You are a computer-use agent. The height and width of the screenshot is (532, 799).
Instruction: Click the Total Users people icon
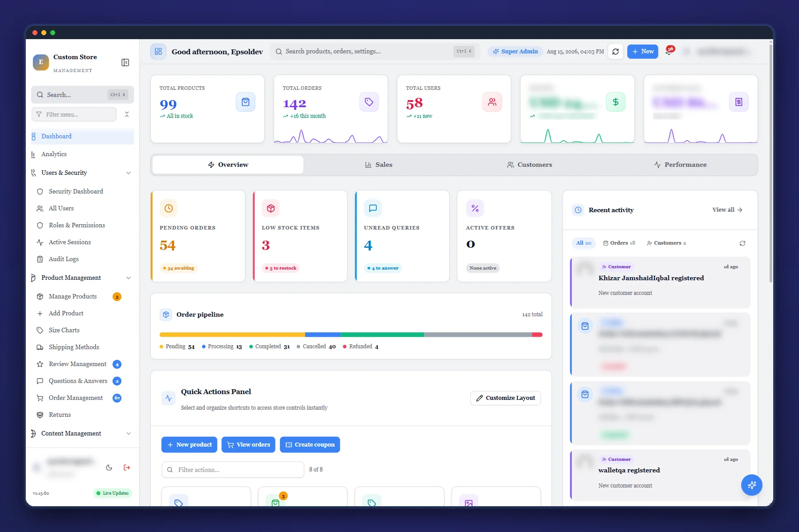492,102
